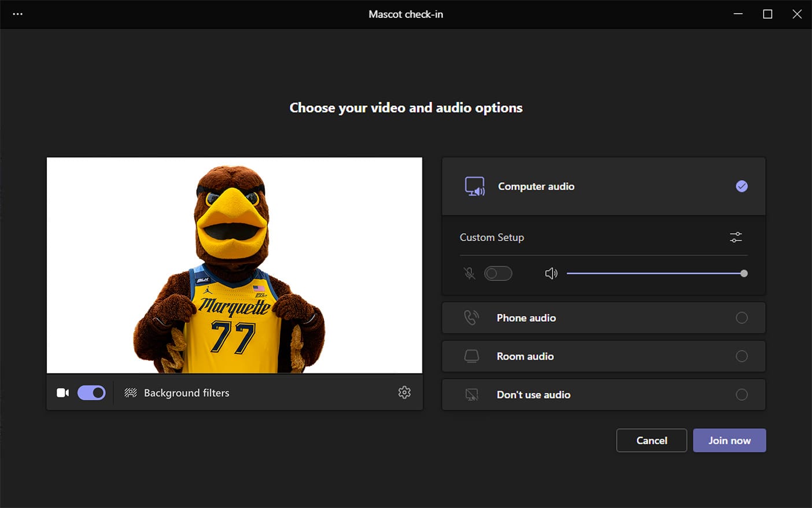
Task: Click the speaker volume icon
Action: coord(551,273)
